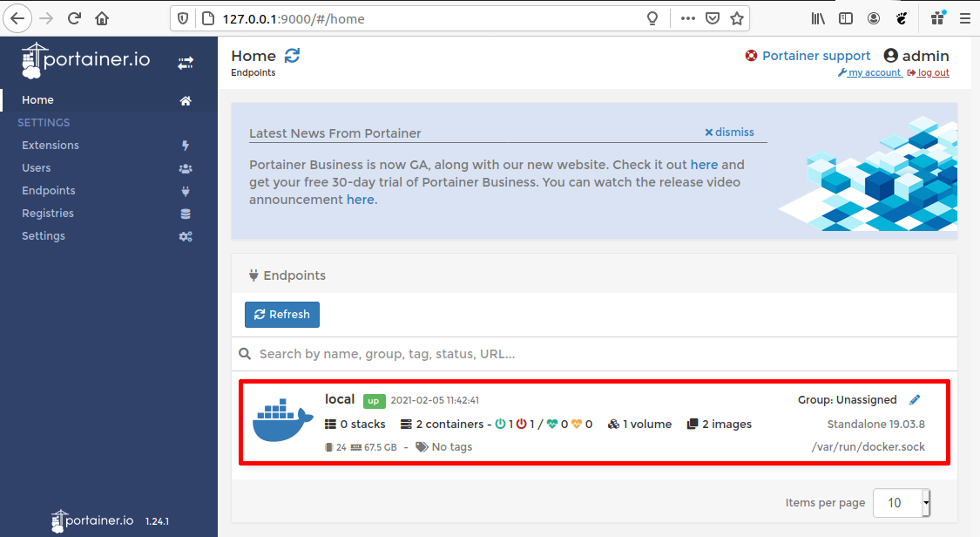The height and width of the screenshot is (537, 980).
Task: Save page to Pocket icon
Action: 713,19
